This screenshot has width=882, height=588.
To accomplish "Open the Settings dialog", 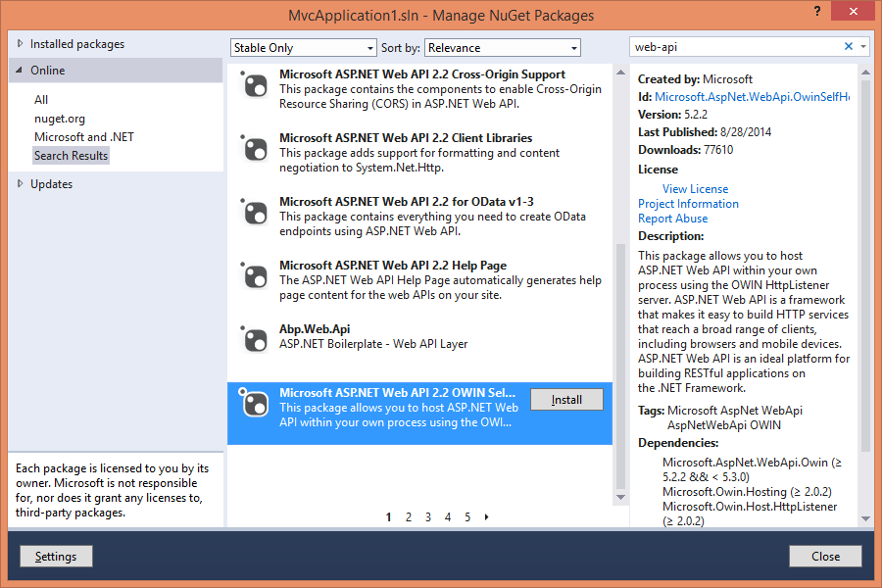I will [x=56, y=557].
